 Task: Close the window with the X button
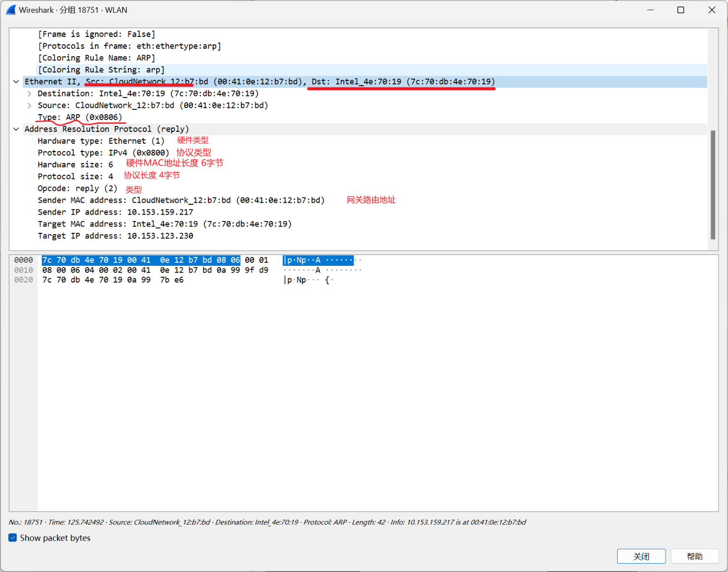tap(712, 10)
